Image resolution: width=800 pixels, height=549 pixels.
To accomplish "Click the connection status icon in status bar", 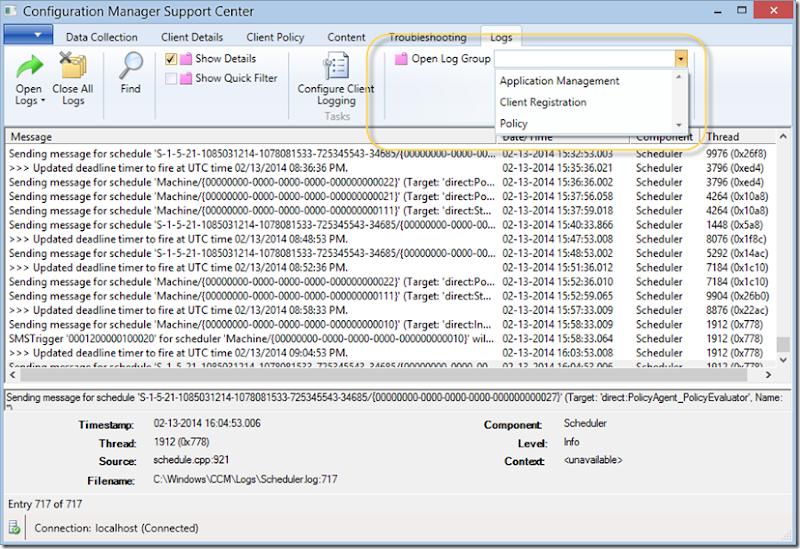I will 14,527.
